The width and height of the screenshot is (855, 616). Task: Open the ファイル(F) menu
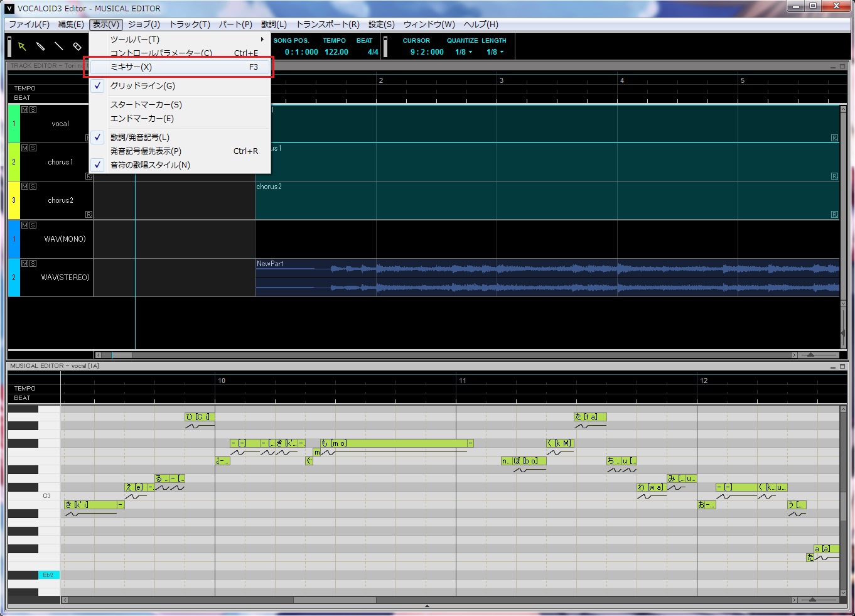tap(29, 24)
